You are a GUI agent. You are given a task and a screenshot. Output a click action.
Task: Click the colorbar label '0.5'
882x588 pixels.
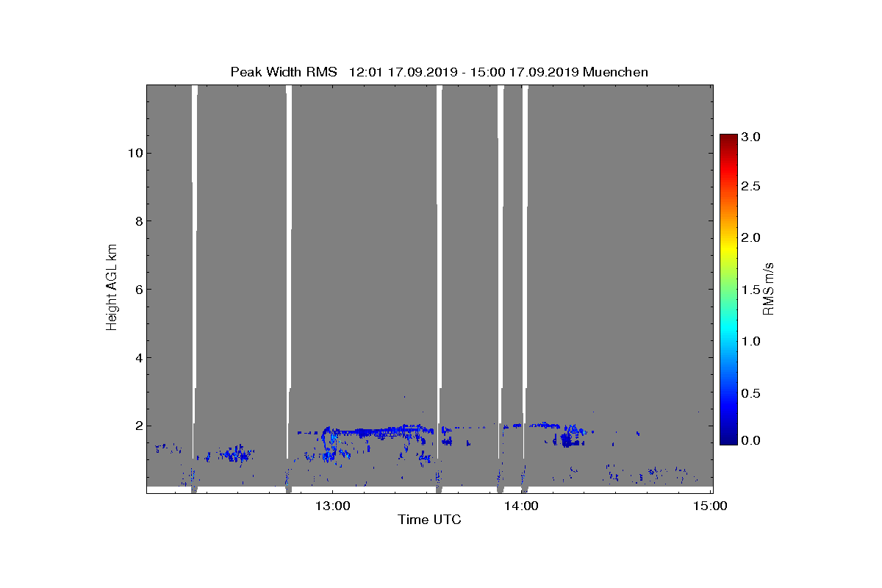pyautogui.click(x=750, y=393)
